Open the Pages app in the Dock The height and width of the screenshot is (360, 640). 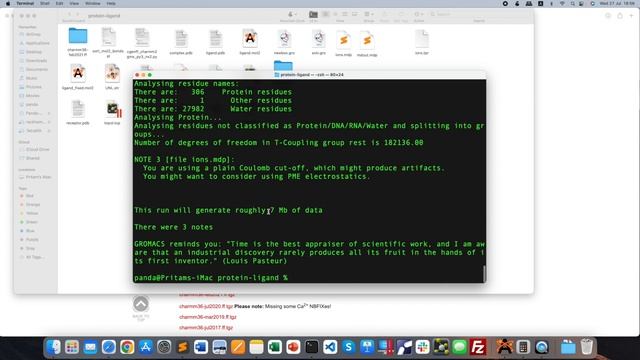click(238, 347)
